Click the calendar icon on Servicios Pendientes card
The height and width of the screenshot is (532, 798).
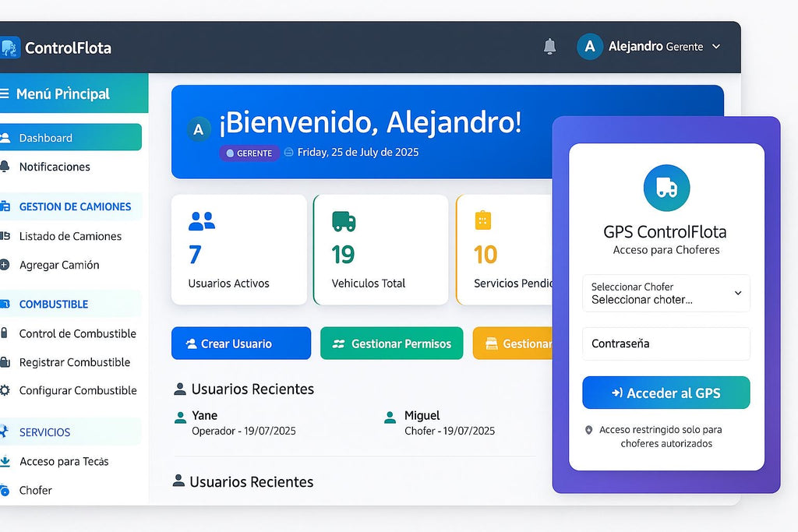coord(483,221)
